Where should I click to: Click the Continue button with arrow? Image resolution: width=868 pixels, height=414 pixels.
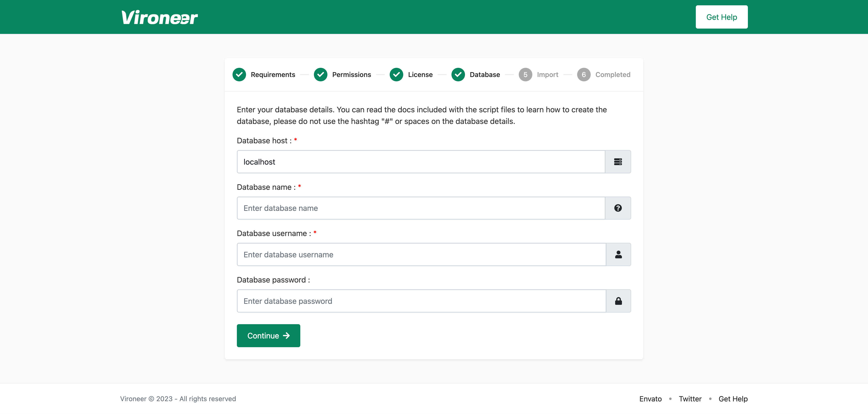pos(268,336)
